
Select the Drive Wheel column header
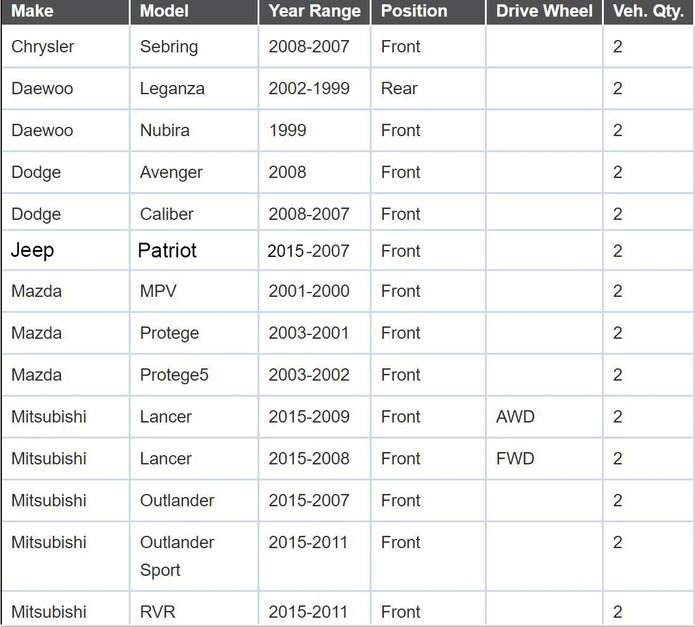click(x=544, y=12)
